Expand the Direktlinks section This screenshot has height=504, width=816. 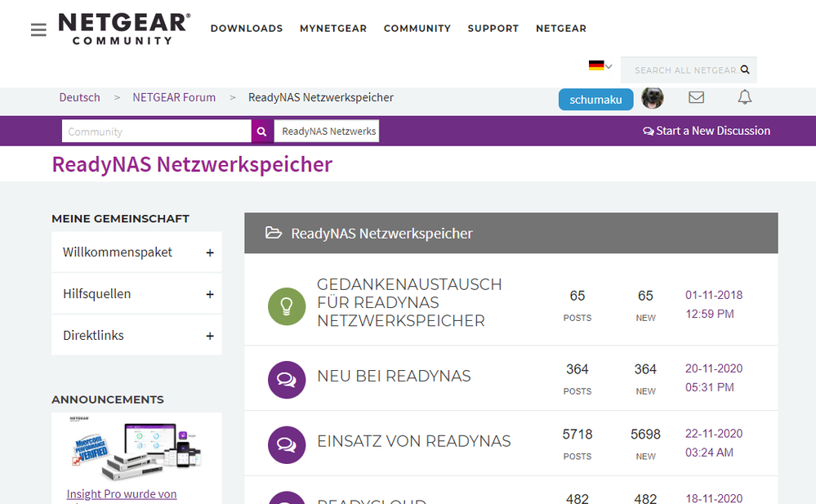click(211, 335)
